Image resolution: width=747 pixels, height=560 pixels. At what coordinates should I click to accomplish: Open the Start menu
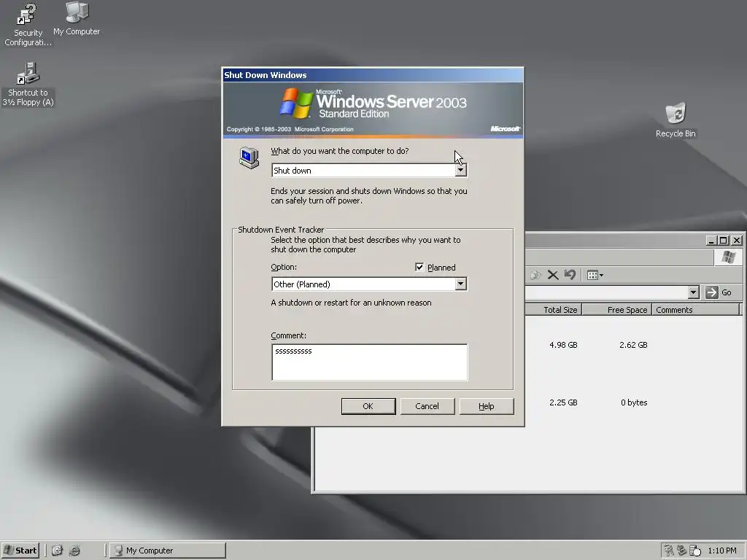click(x=20, y=551)
